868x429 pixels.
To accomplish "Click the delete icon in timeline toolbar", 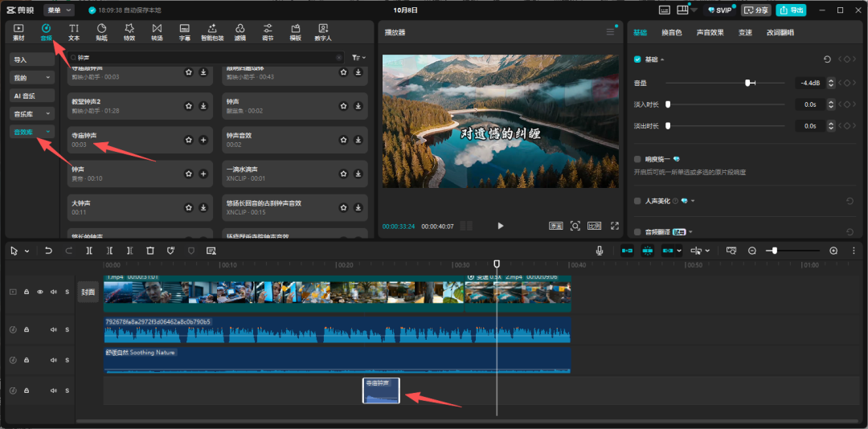I will tap(150, 251).
